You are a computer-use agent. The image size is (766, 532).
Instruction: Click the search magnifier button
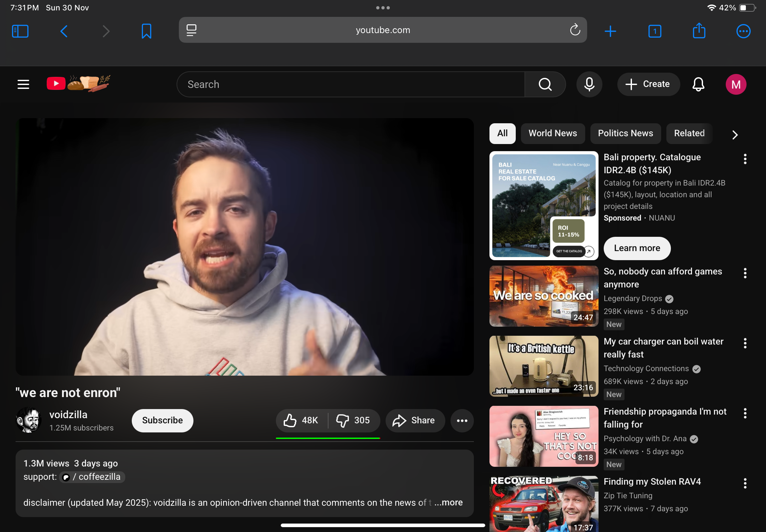pos(545,84)
